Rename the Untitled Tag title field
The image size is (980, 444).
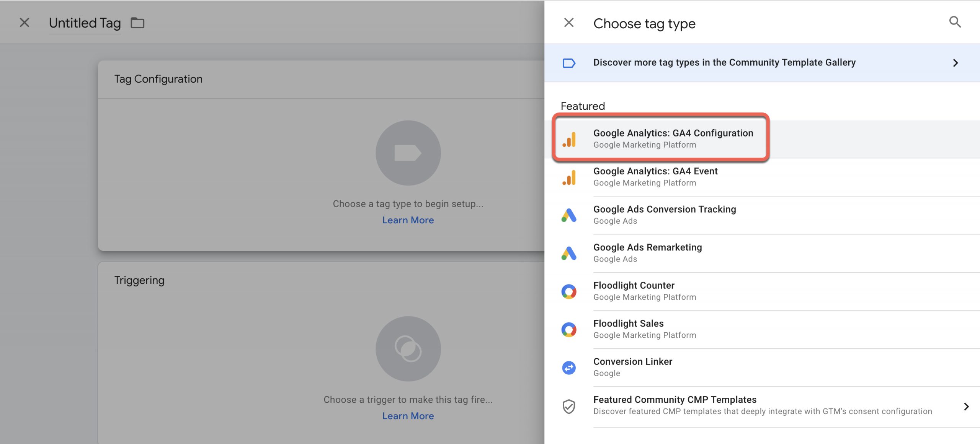click(x=85, y=23)
